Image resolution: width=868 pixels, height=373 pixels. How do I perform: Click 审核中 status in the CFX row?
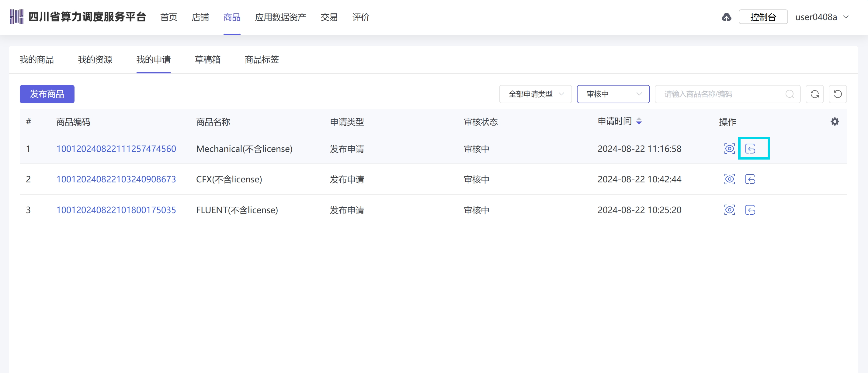477,179
